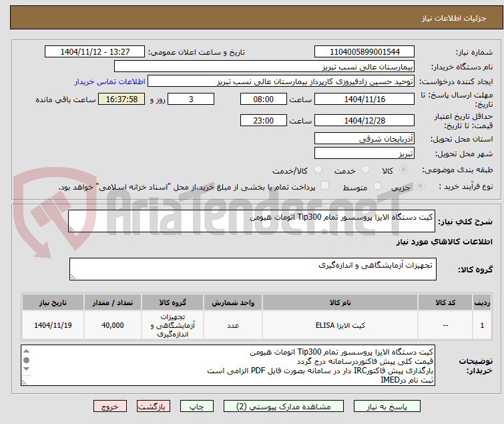Click the تعداد / مقدار column header
504x424 pixels.
[113, 302]
